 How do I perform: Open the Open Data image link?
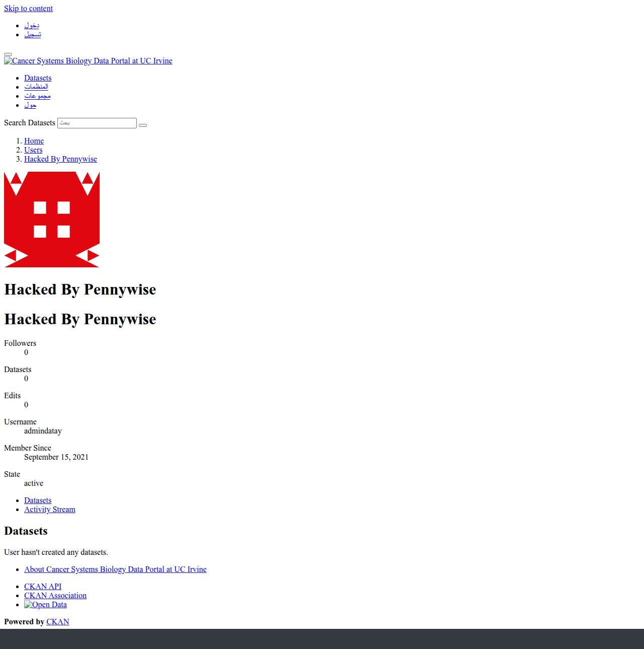coord(45,605)
